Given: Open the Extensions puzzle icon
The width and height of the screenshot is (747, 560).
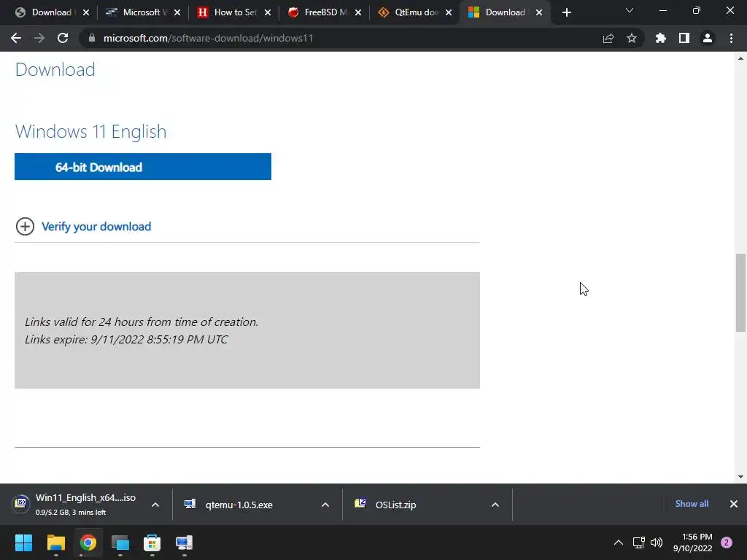Looking at the screenshot, I should [x=661, y=38].
